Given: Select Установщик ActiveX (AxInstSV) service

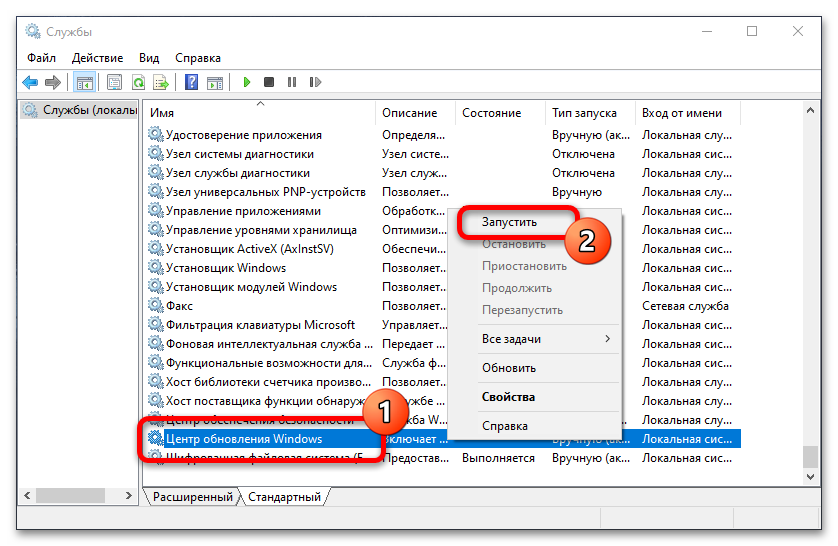Looking at the screenshot, I should [250, 249].
